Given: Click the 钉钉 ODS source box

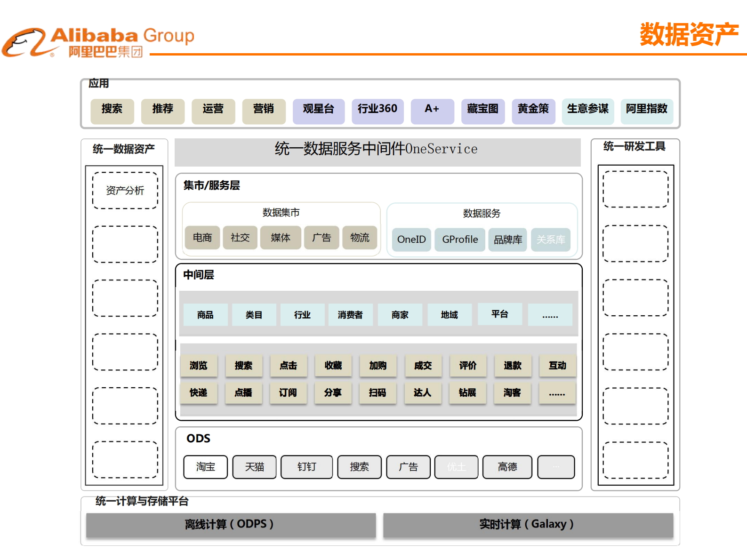Looking at the screenshot, I should pyautogui.click(x=307, y=467).
